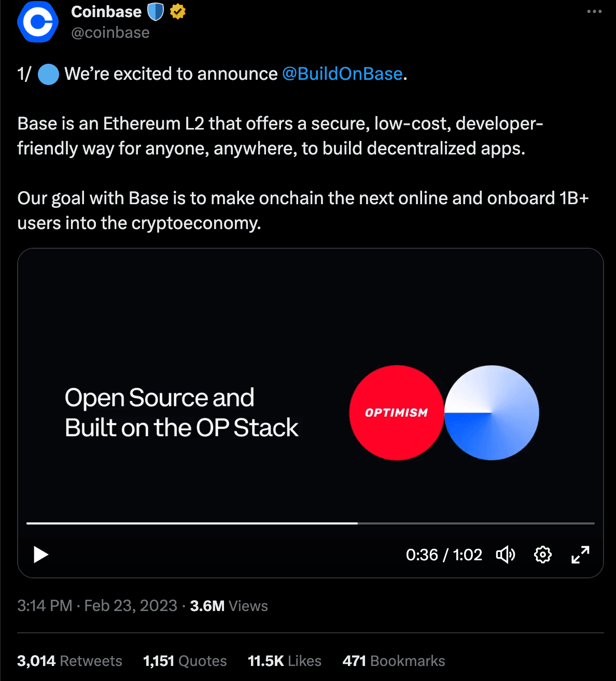Click the red Optimism logo in video

coord(397,413)
